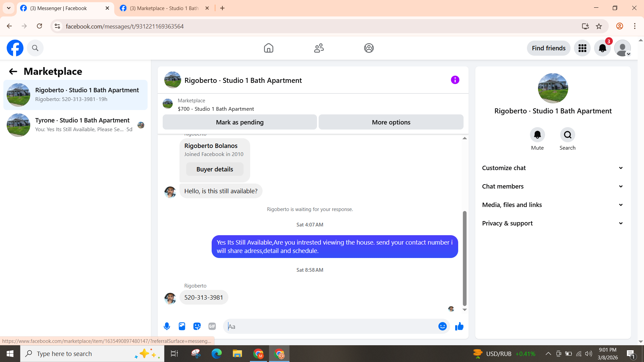Open the taskbar USD/RUB widget
The height and width of the screenshot is (362, 644).
[504, 354]
